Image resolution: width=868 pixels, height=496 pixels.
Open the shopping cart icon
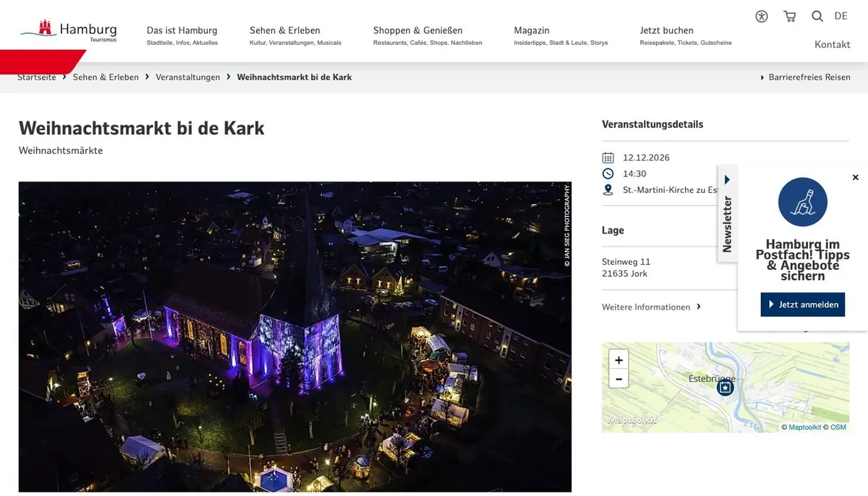tap(789, 16)
